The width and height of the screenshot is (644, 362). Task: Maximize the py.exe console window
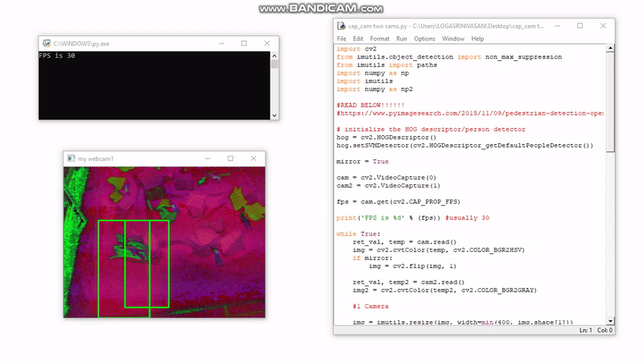click(244, 43)
